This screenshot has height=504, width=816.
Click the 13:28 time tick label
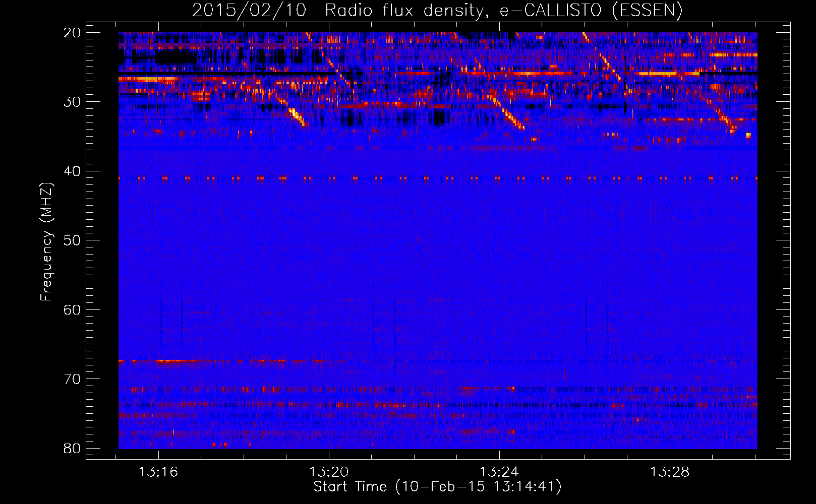point(670,472)
